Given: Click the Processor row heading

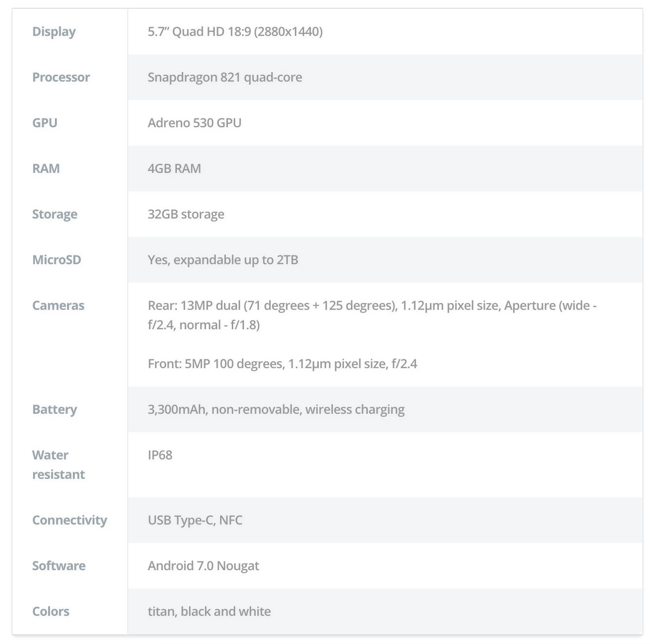Looking at the screenshot, I should click(x=61, y=77).
